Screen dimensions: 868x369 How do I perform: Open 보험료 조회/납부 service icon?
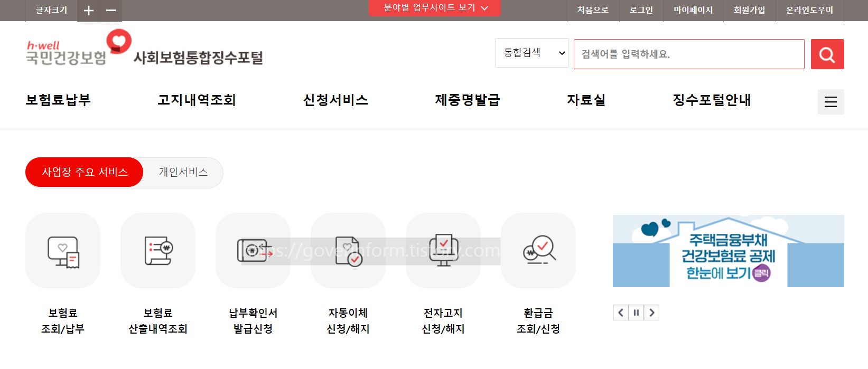tap(63, 251)
